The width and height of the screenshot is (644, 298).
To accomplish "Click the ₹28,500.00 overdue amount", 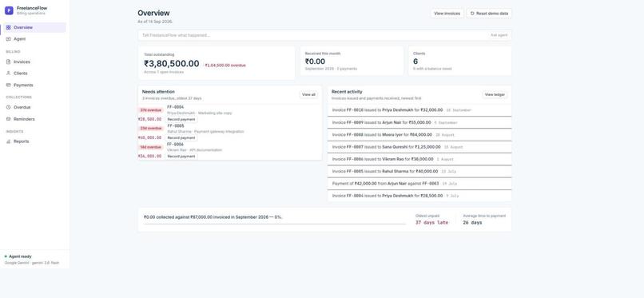I will 149,120.
